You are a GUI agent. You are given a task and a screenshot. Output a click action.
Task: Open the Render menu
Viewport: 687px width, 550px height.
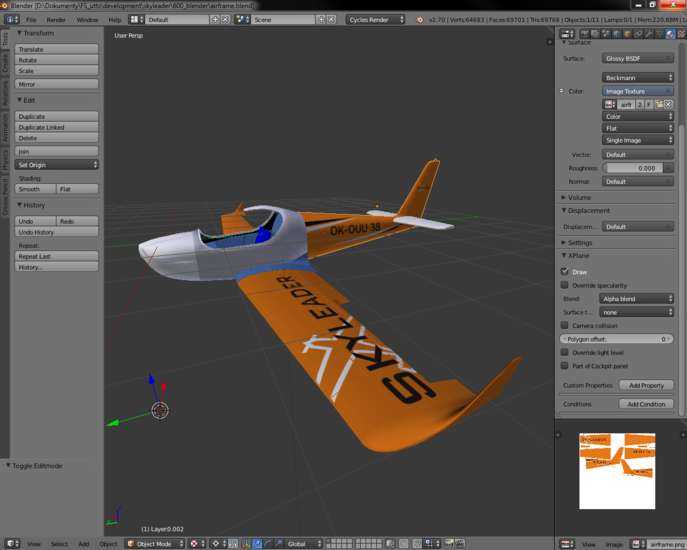(56, 20)
